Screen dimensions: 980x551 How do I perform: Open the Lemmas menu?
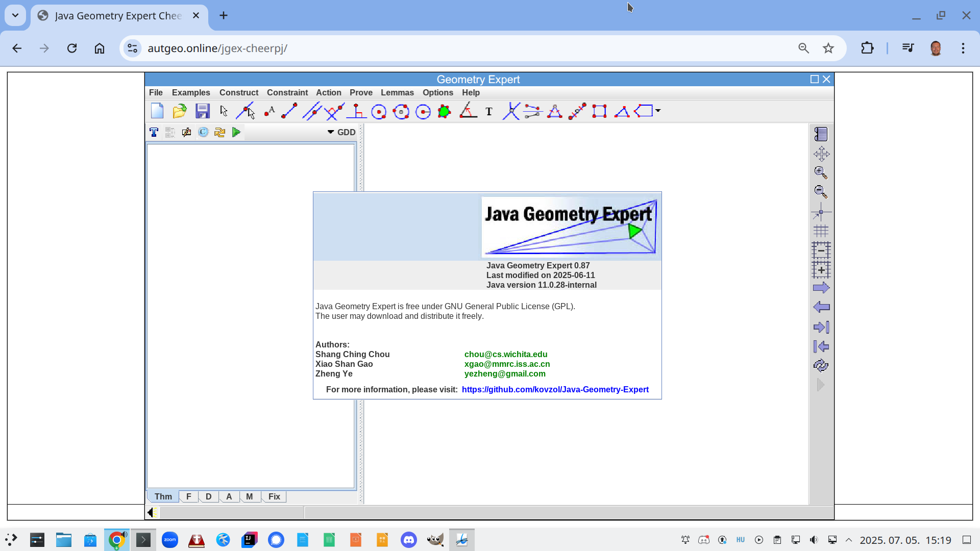[x=397, y=92]
